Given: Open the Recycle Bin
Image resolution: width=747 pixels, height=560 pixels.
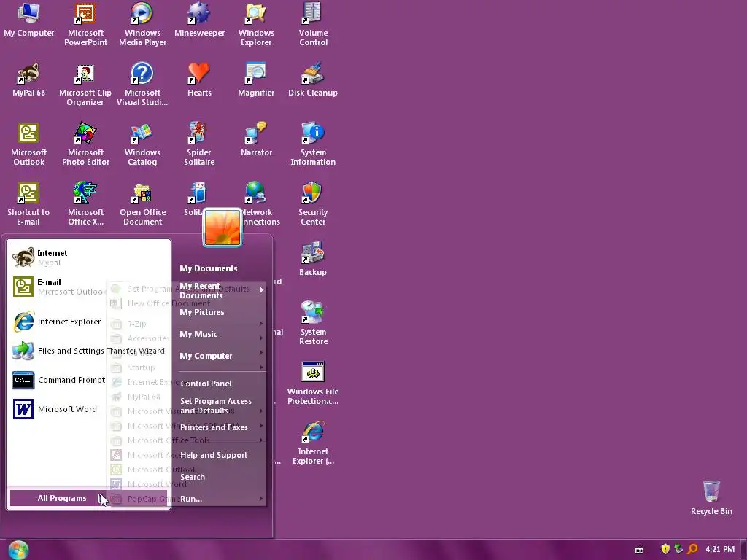Looking at the screenshot, I should pos(711,497).
